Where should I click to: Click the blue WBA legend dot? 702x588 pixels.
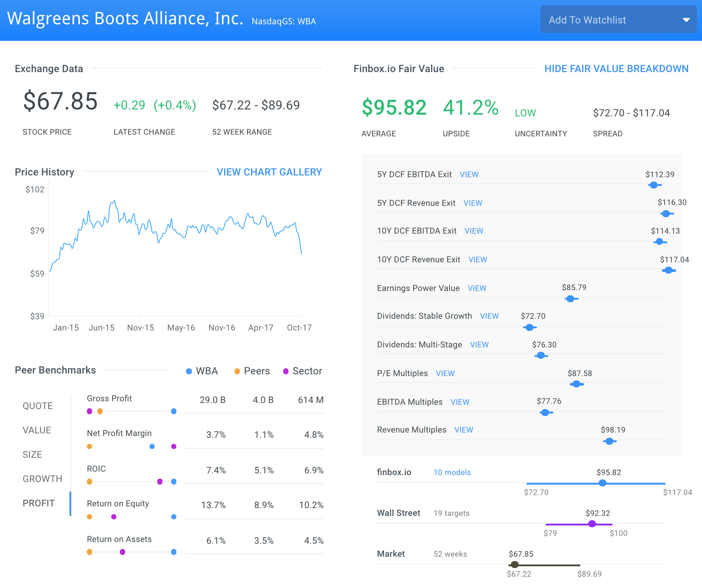coord(189,371)
